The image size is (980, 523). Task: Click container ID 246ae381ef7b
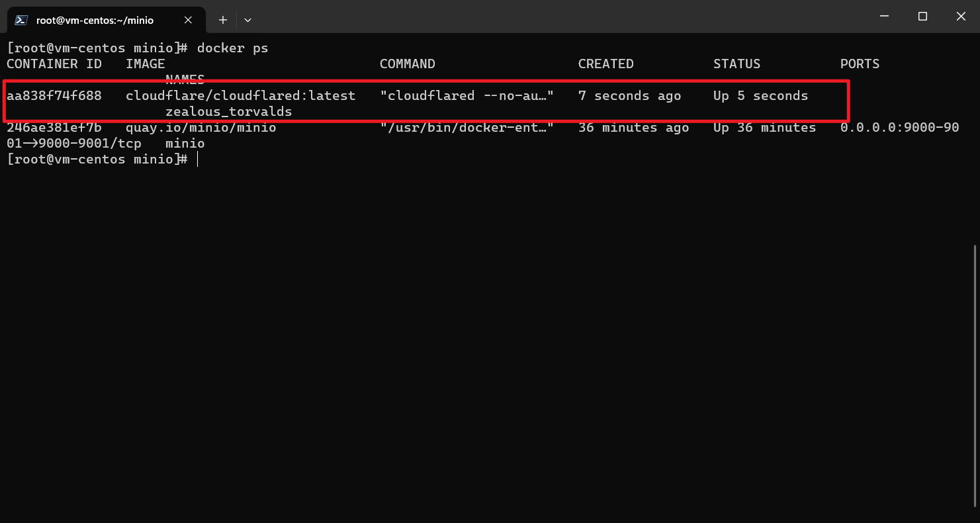pyautogui.click(x=54, y=127)
